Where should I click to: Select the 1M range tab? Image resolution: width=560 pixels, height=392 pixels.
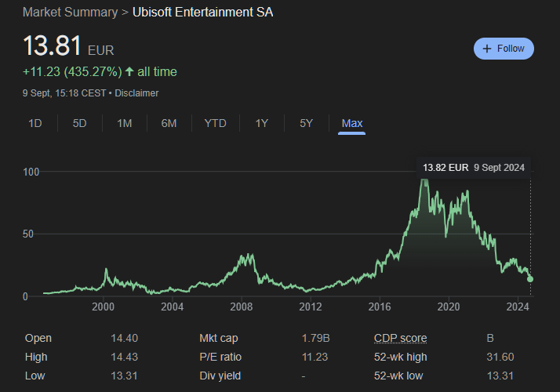[x=124, y=123]
